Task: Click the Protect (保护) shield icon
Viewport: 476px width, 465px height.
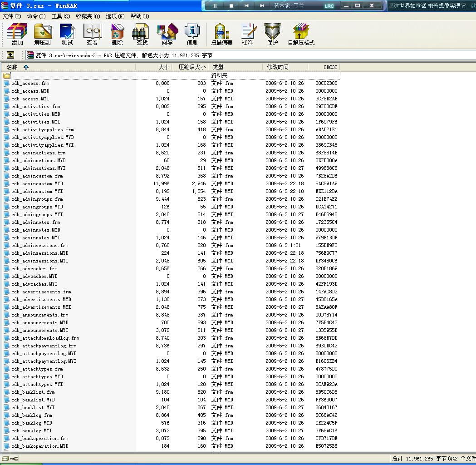Action: (272, 34)
